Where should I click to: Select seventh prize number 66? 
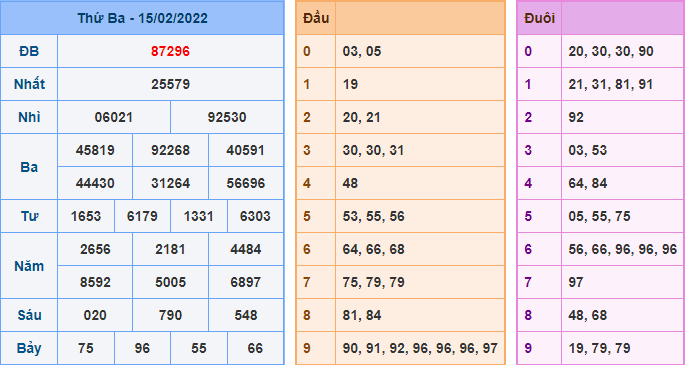255,348
